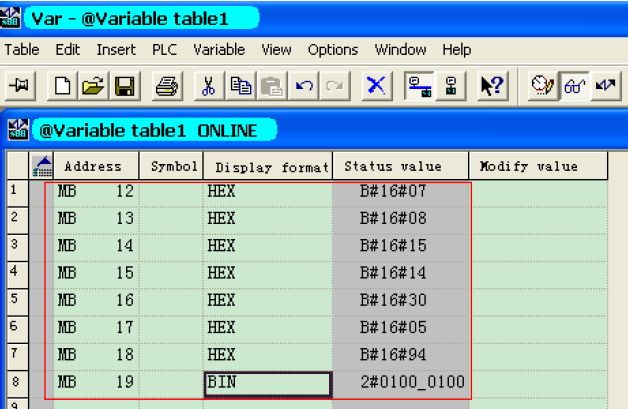Open the PLC menu
628x409 pixels.
164,50
